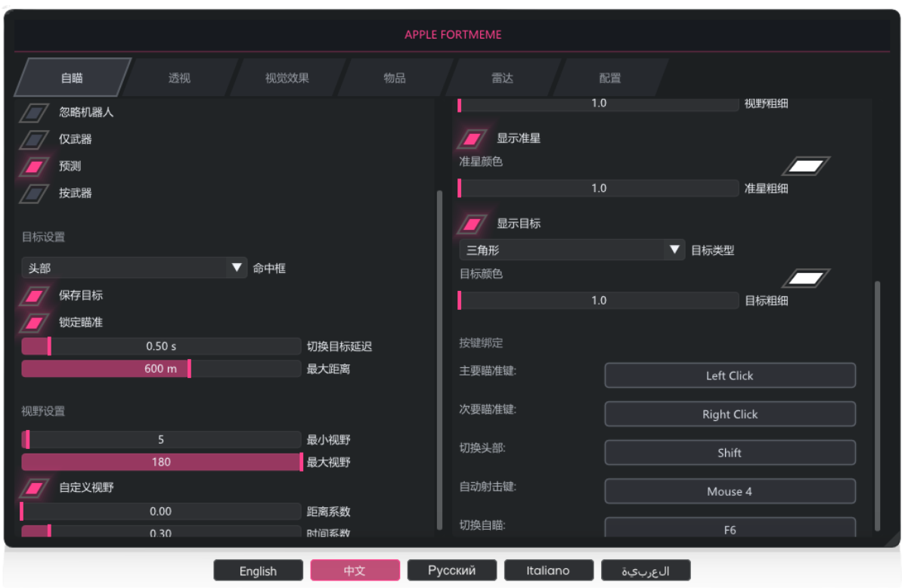Disable the 预测 checkbox
Image resolution: width=908 pixels, height=588 pixels.
coord(34,166)
